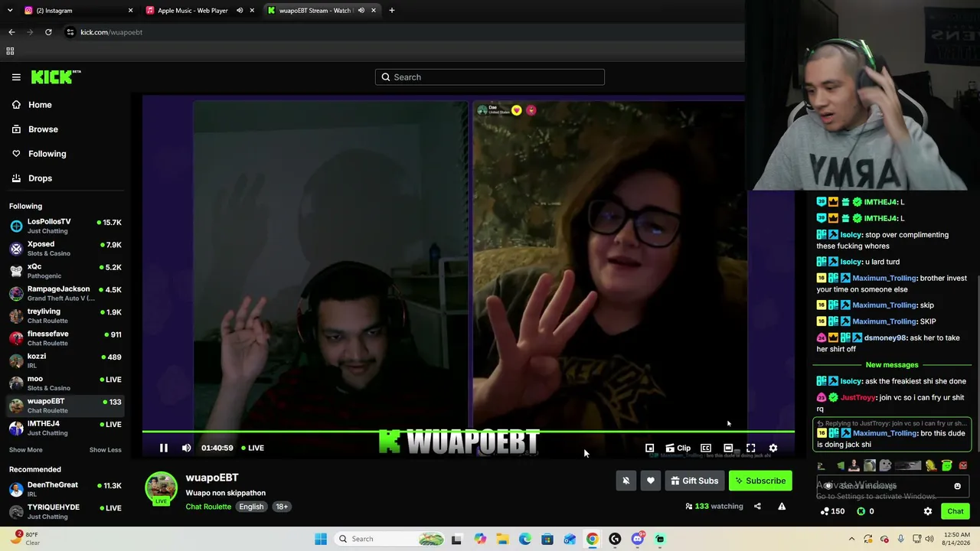Show hidden system tray icons
980x551 pixels.
click(x=851, y=539)
